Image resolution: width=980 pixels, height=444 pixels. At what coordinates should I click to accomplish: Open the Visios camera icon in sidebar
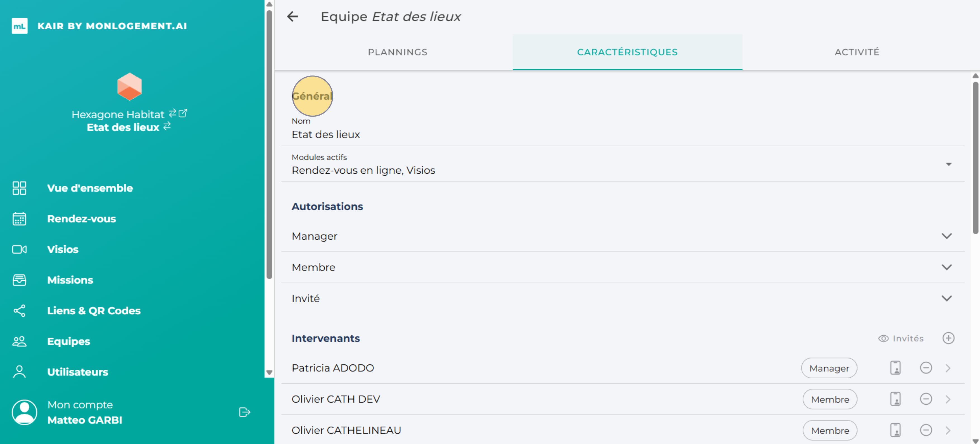[19, 249]
